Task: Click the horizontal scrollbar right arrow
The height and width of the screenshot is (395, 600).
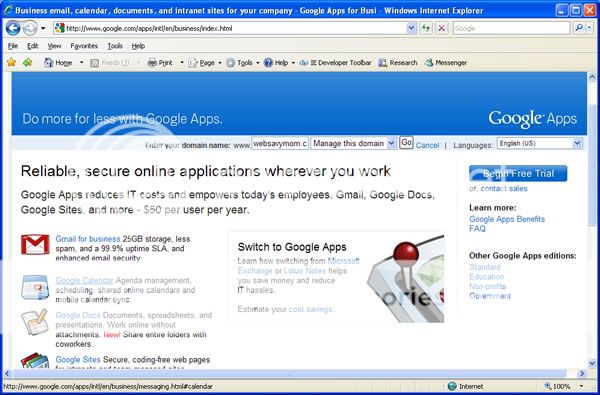Action: 582,373
